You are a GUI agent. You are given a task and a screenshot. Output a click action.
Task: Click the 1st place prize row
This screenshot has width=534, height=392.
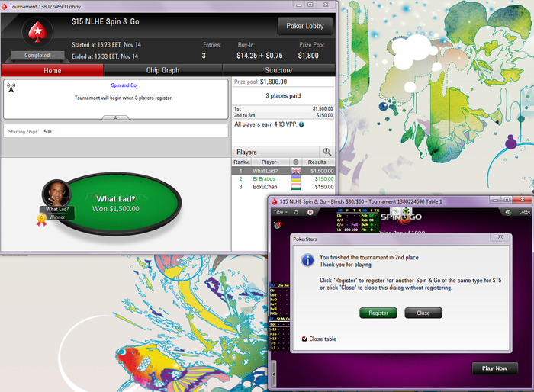tap(283, 108)
